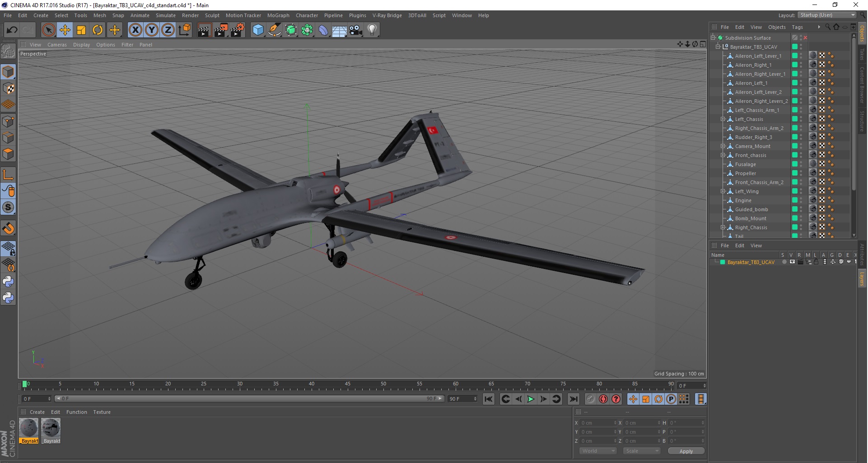868x463 pixels.
Task: Open the material manager Texture menu
Action: coord(102,412)
